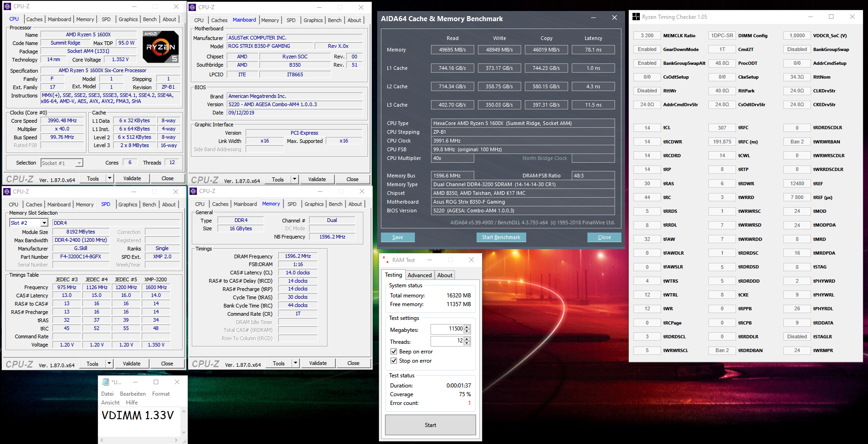
Task: Click the Close button in the CPU-Z motherboard window
Action: point(352,179)
